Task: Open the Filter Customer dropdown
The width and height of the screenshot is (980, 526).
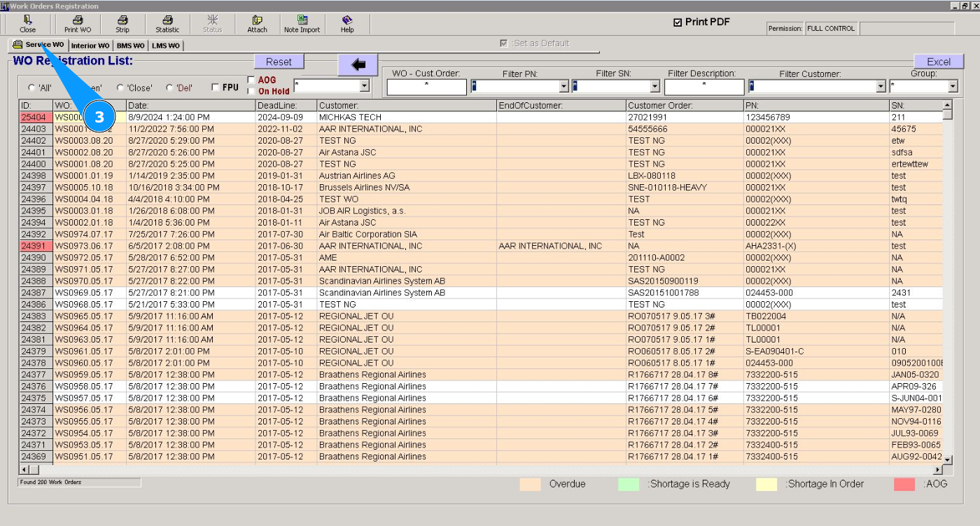Action: tap(881, 87)
